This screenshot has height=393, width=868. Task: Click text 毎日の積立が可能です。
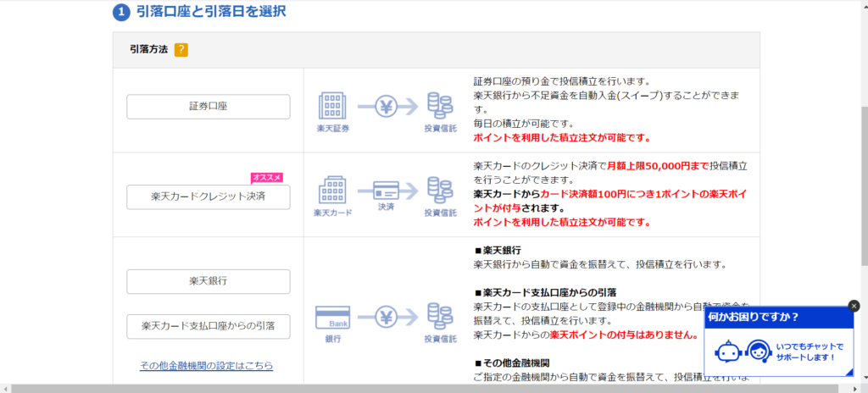[524, 122]
